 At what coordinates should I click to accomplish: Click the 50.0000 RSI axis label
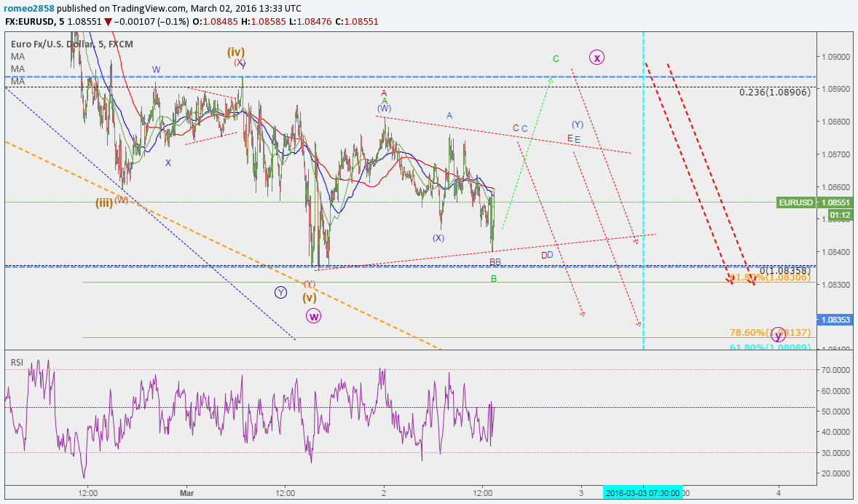click(x=835, y=412)
